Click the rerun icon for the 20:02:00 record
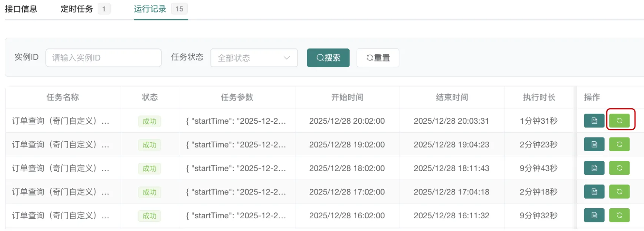Image resolution: width=644 pixels, height=231 pixels. tap(619, 121)
